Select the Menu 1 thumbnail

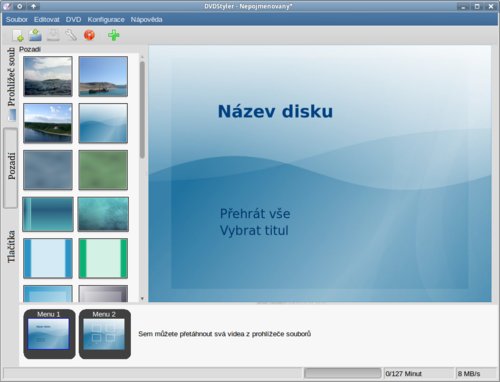click(x=49, y=334)
